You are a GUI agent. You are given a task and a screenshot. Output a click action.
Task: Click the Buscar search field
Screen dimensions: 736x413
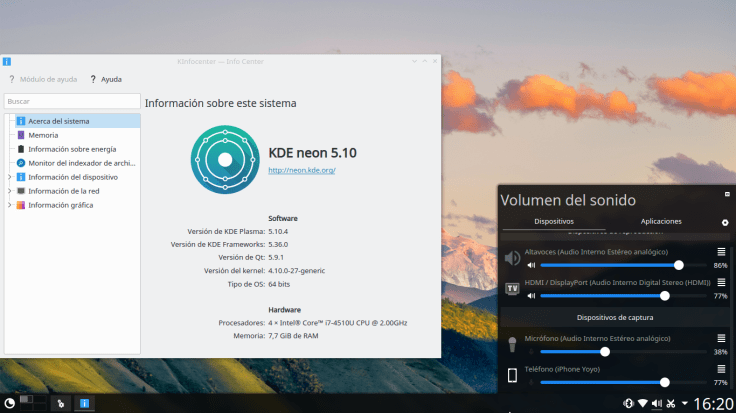pos(72,101)
